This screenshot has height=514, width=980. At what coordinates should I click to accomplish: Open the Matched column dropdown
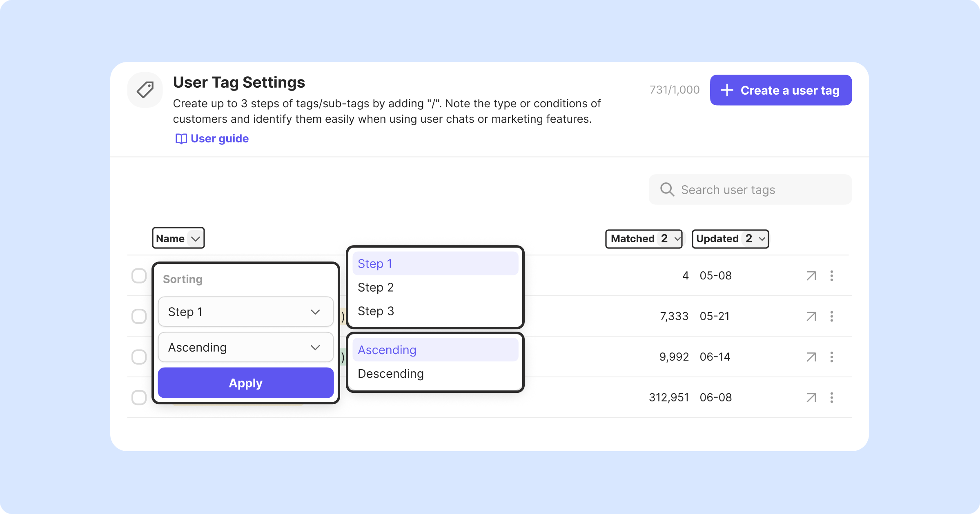[x=677, y=239]
